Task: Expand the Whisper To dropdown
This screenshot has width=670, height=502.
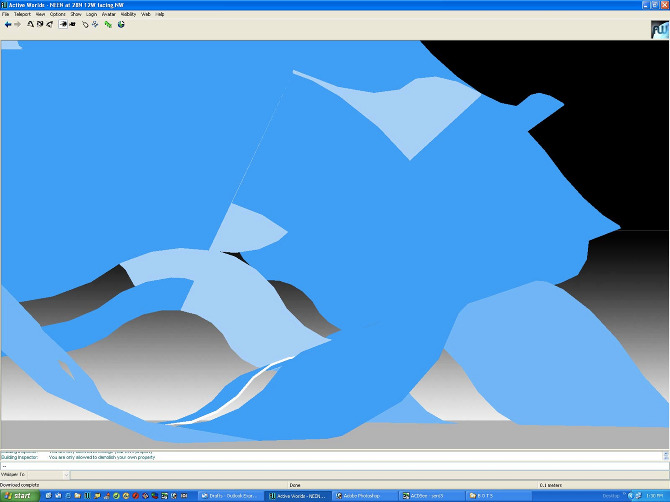Action: click(65, 474)
